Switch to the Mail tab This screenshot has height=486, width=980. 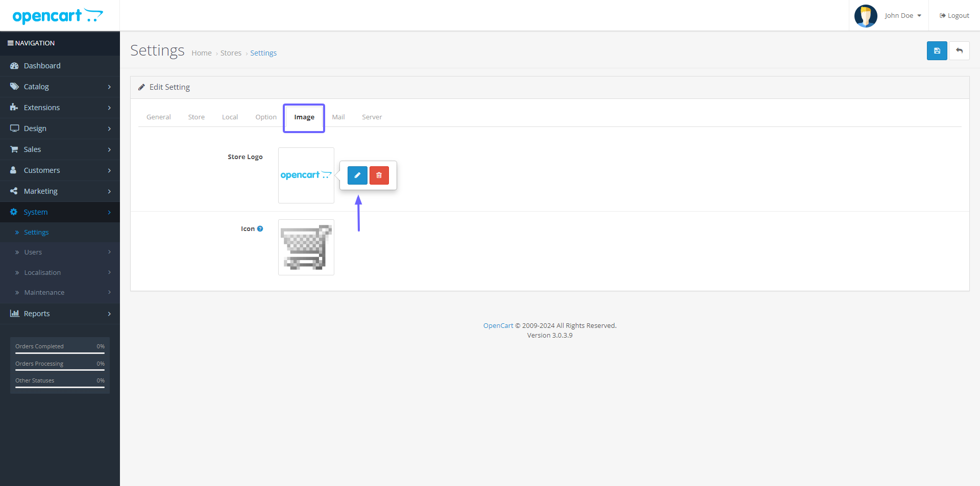tap(338, 117)
